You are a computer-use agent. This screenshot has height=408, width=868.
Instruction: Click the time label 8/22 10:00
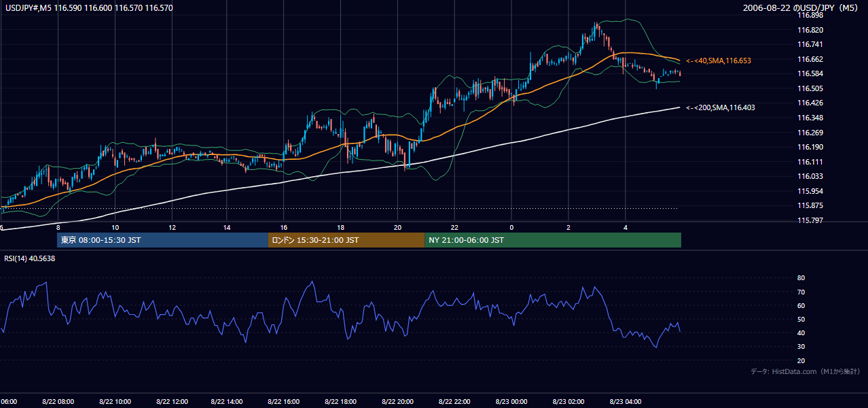pos(115,401)
